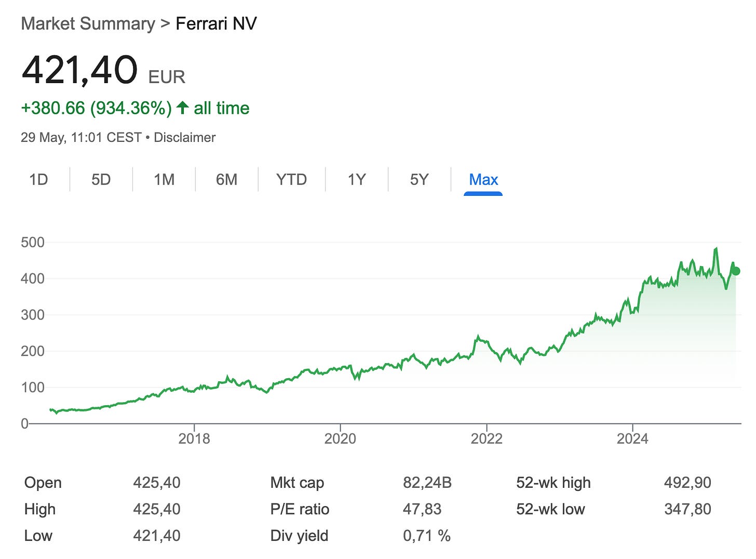The width and height of the screenshot is (756, 559).
Task: Click the 2022 x-axis label
Action: [x=487, y=439]
